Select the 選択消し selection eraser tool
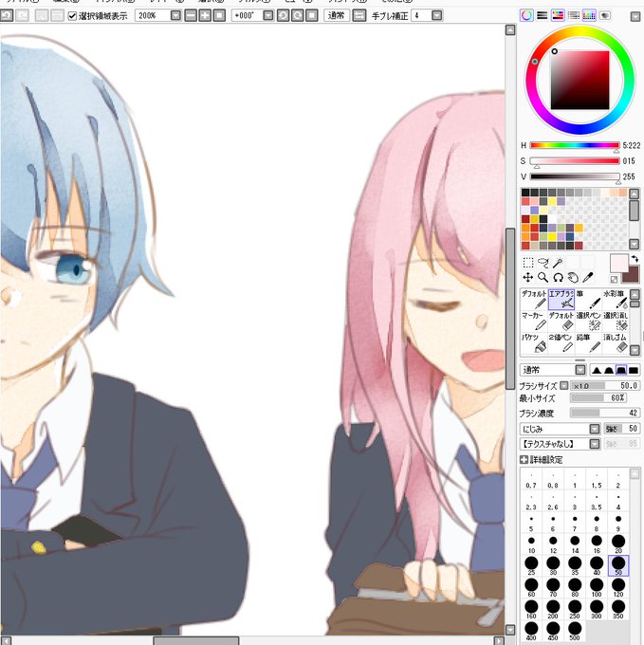This screenshot has height=645, width=644. point(616,321)
